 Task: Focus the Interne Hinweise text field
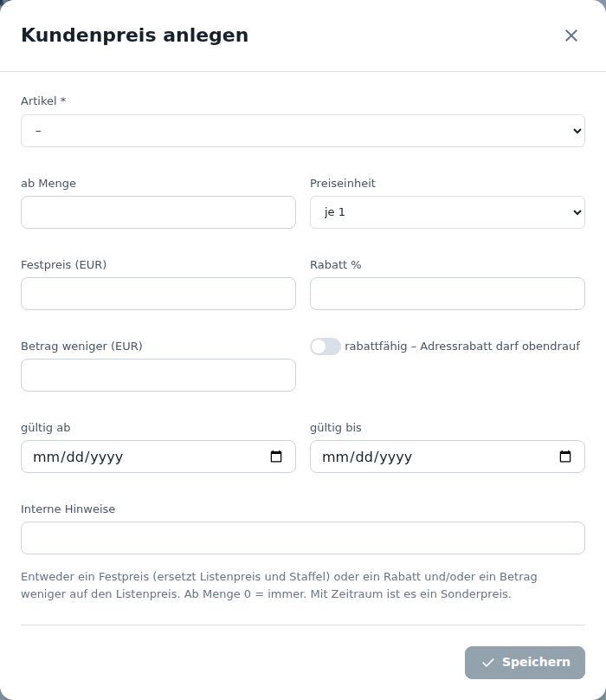[302, 538]
